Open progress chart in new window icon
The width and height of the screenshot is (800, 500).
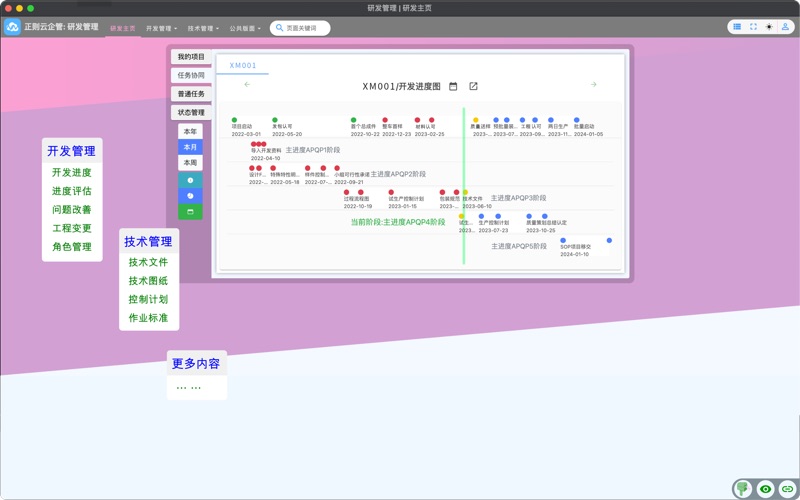pyautogui.click(x=474, y=87)
